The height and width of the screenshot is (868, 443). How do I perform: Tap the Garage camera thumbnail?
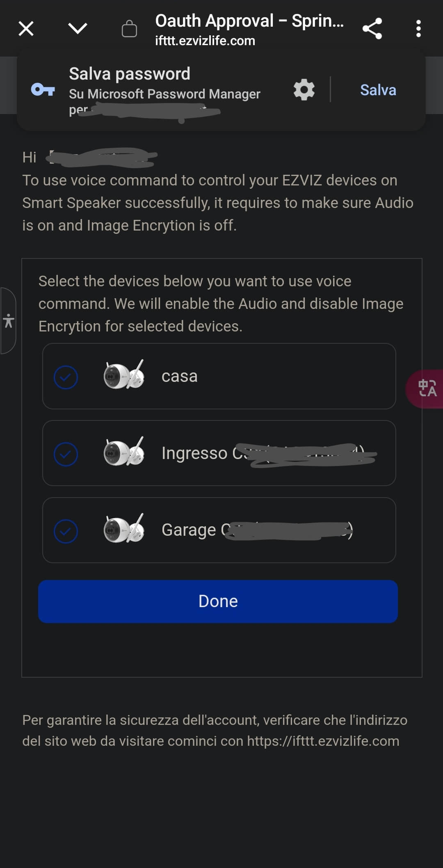(124, 529)
